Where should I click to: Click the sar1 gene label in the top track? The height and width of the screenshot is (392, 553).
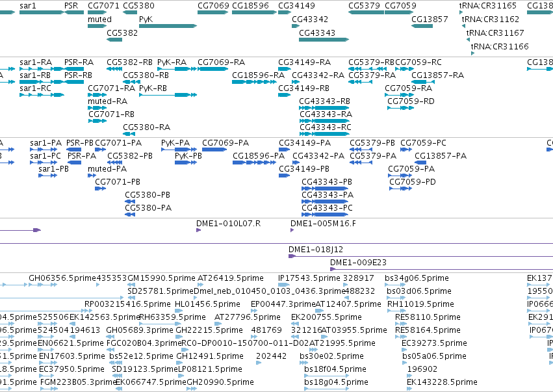(27, 6)
